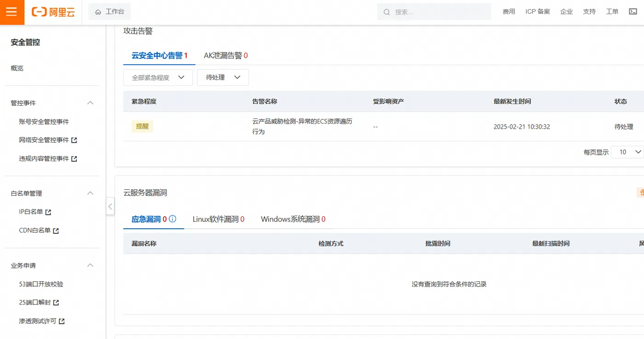Open 概览 in the sidebar

coord(17,68)
